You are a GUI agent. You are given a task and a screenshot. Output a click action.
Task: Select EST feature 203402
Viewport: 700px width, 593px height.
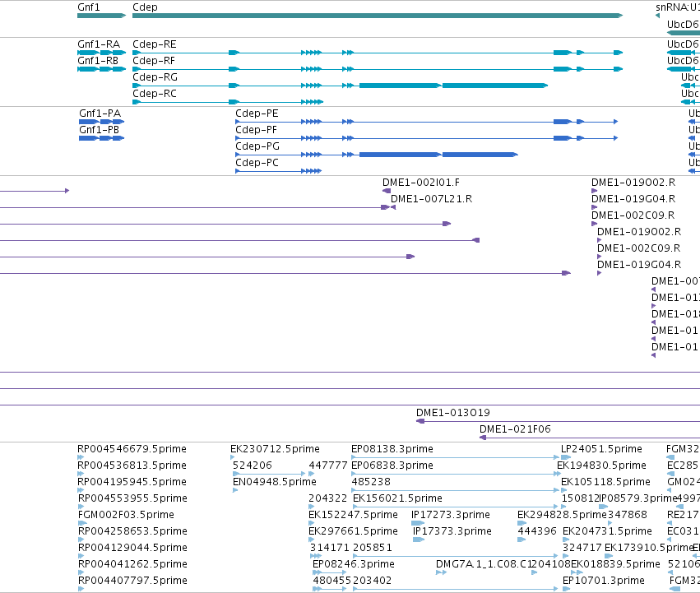[372, 581]
